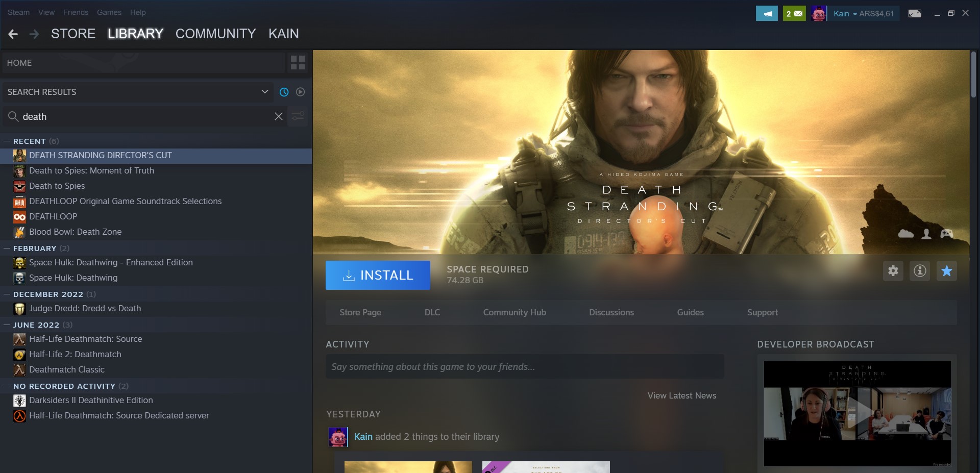Switch to Big Picture mode icon

pos(915,14)
